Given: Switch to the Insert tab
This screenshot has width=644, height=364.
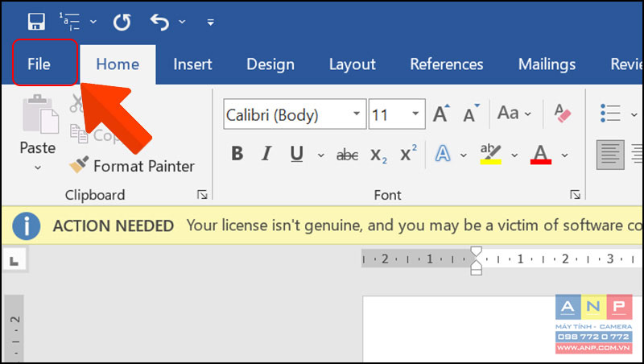Looking at the screenshot, I should click(192, 64).
